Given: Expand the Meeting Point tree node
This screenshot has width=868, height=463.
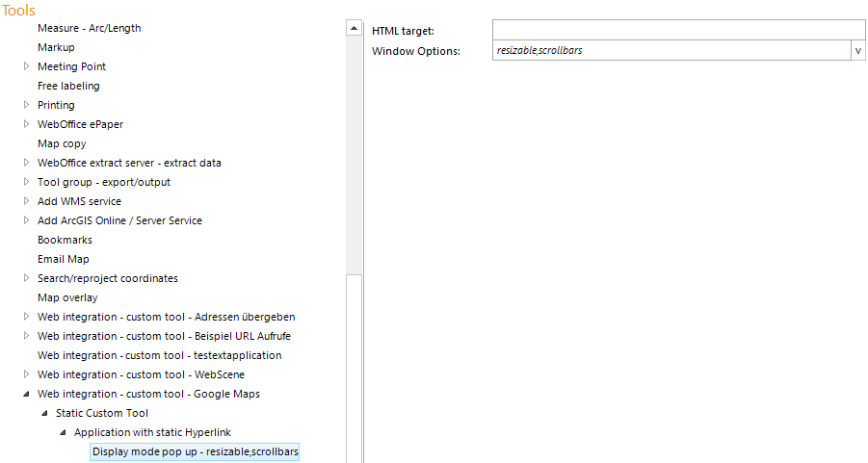Looking at the screenshot, I should point(27,66).
